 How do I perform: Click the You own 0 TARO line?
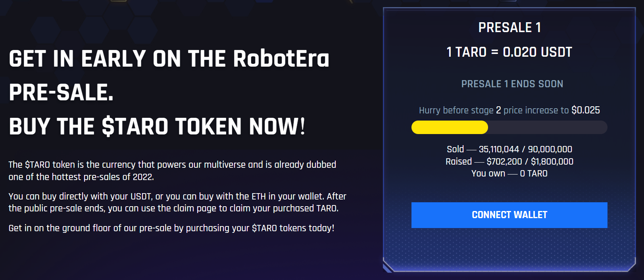[x=509, y=174]
